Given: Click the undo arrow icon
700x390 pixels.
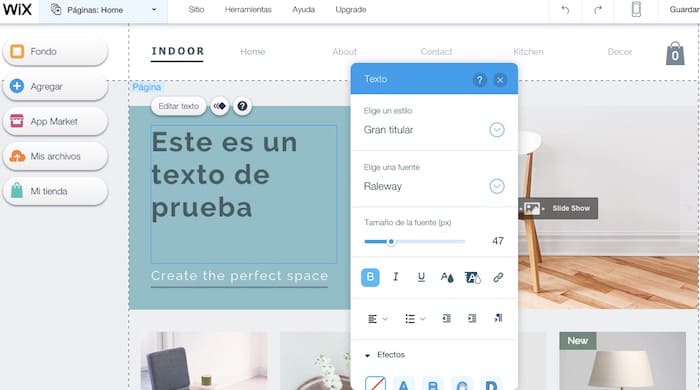Looking at the screenshot, I should (x=565, y=10).
